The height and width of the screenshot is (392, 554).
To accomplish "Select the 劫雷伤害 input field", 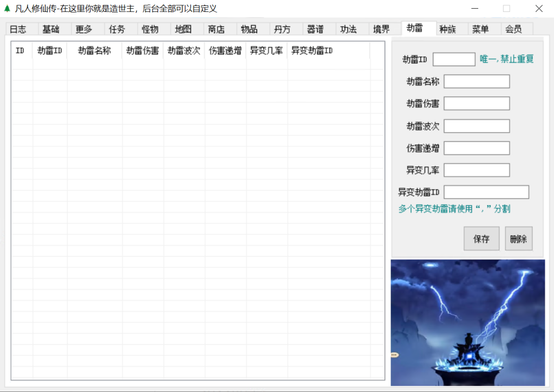I will click(x=477, y=104).
